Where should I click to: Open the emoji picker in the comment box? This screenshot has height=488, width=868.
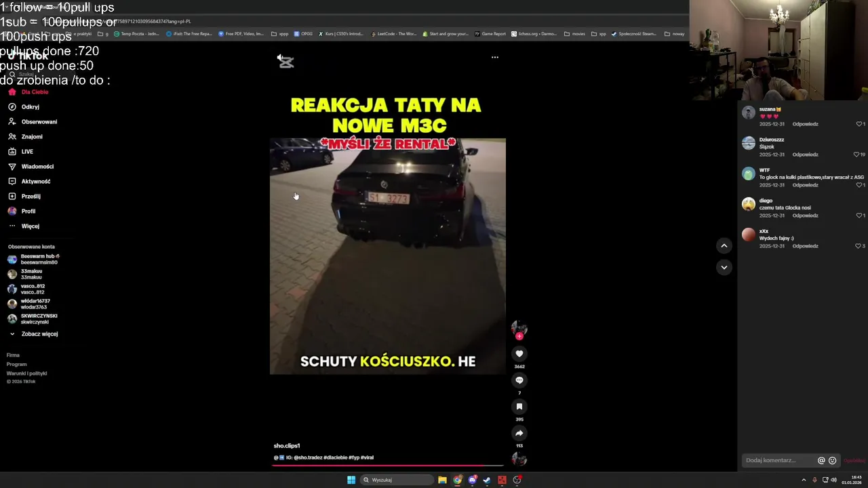tap(833, 460)
